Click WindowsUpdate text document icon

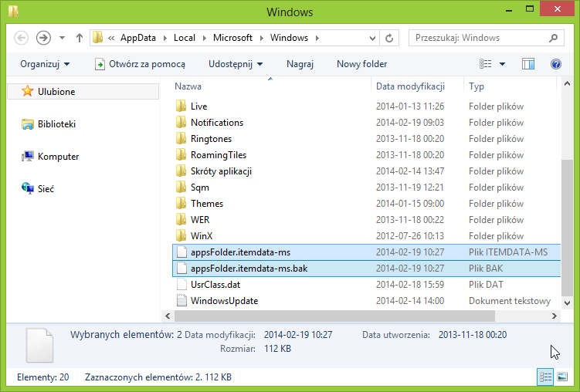pyautogui.click(x=181, y=301)
